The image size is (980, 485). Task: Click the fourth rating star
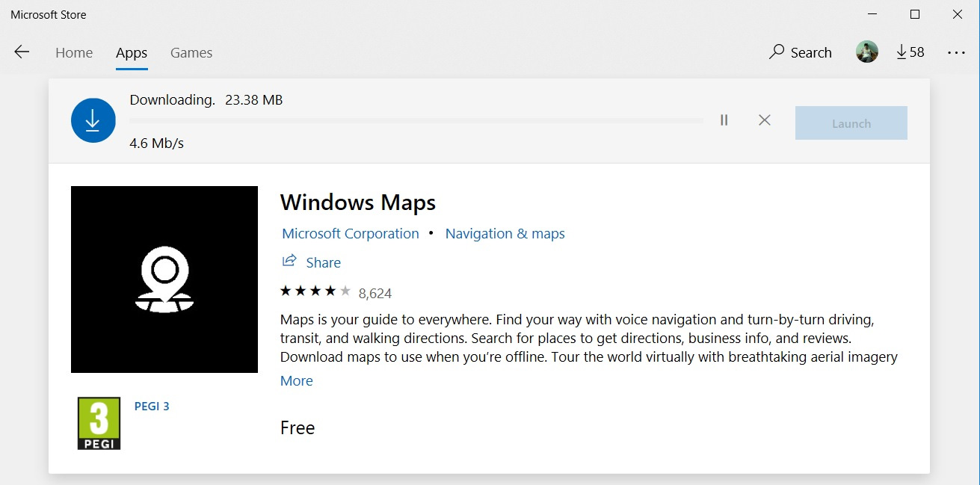pos(331,290)
